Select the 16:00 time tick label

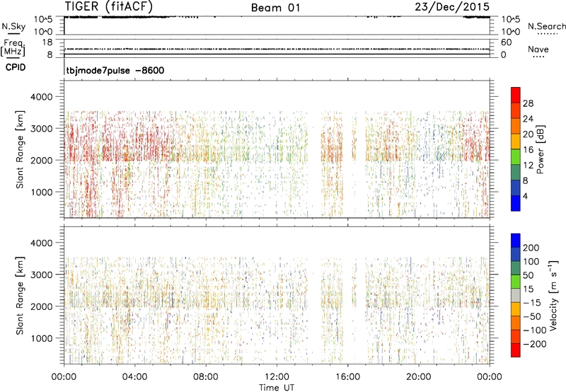pyautogui.click(x=347, y=377)
